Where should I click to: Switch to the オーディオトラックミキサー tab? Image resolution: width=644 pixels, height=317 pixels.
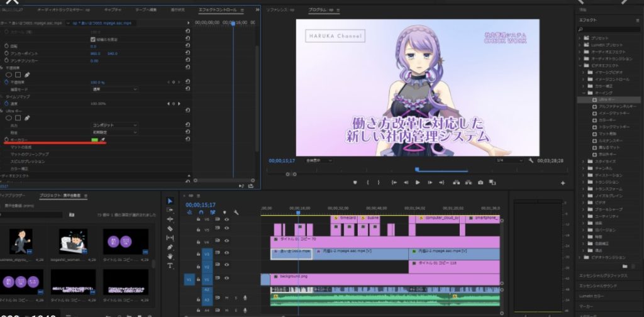(x=60, y=9)
